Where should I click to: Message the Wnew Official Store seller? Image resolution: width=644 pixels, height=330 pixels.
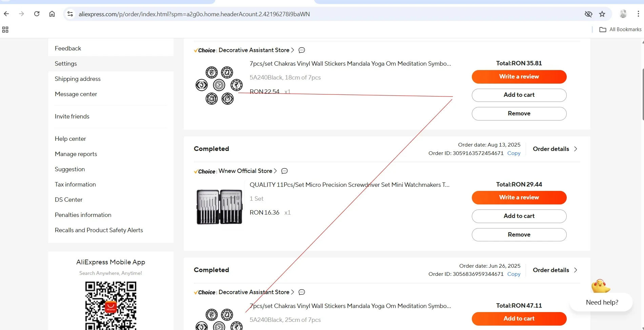[x=284, y=171]
